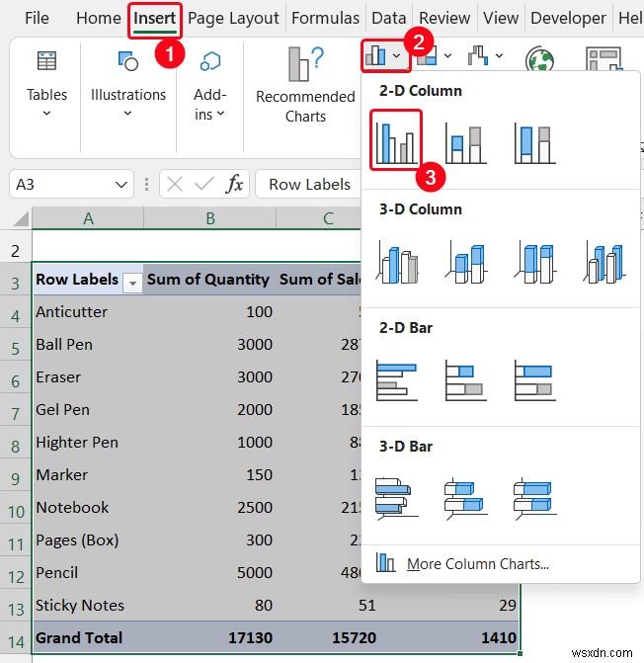Open the Hierarchy chart dropdown arrow
Image resolution: width=644 pixels, height=663 pixels.
click(447, 55)
